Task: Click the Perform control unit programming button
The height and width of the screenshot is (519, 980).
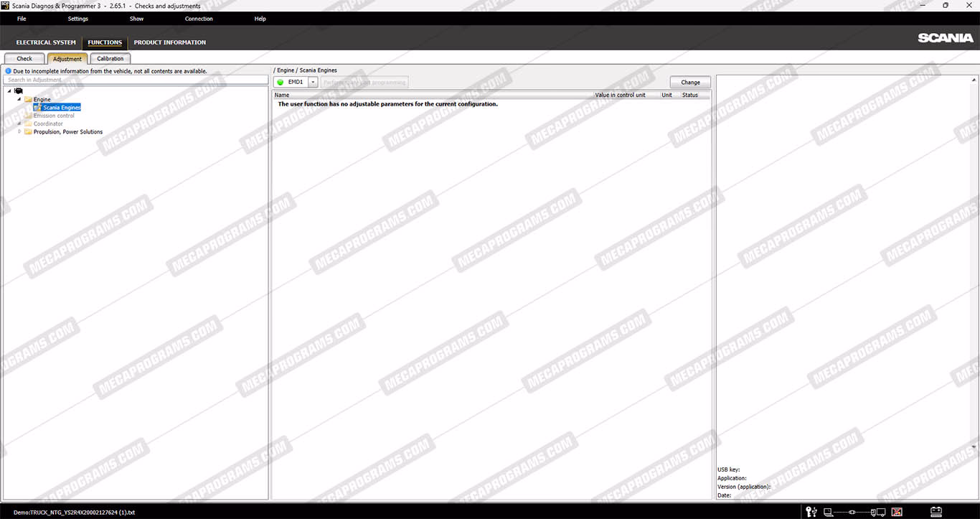Action: pyautogui.click(x=364, y=83)
